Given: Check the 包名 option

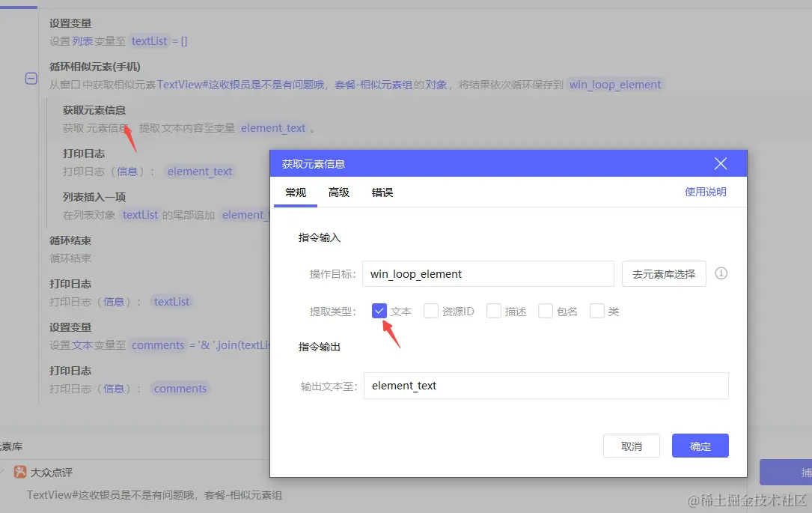Looking at the screenshot, I should [546, 311].
